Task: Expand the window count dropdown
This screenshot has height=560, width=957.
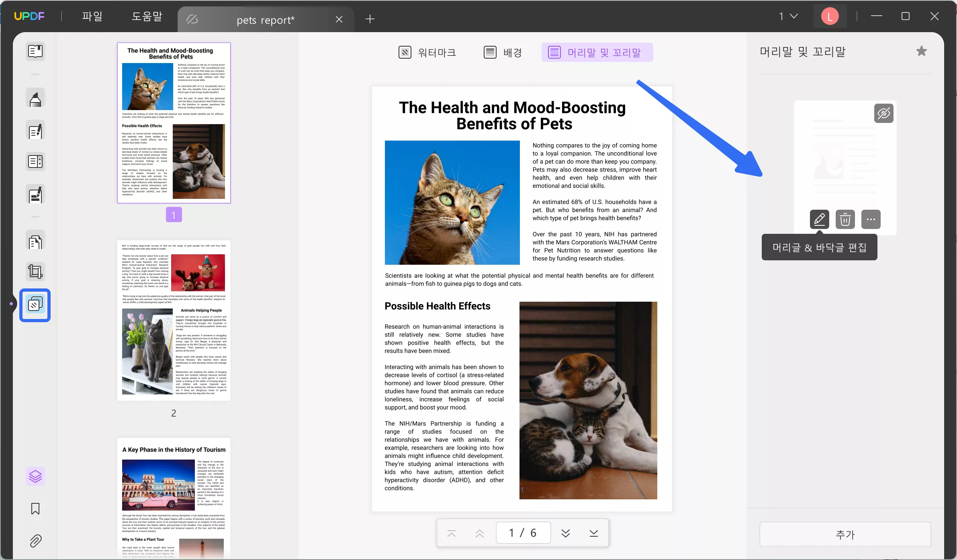Action: [x=788, y=16]
